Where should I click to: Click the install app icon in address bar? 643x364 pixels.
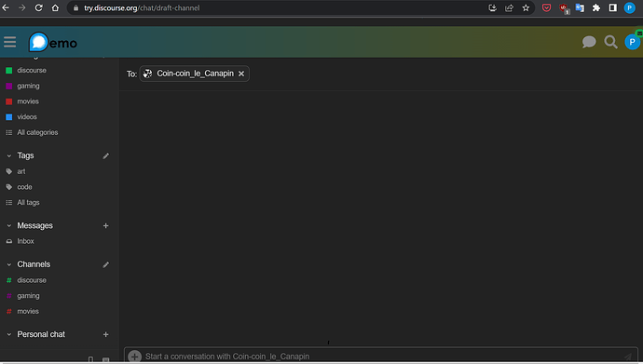(493, 7)
